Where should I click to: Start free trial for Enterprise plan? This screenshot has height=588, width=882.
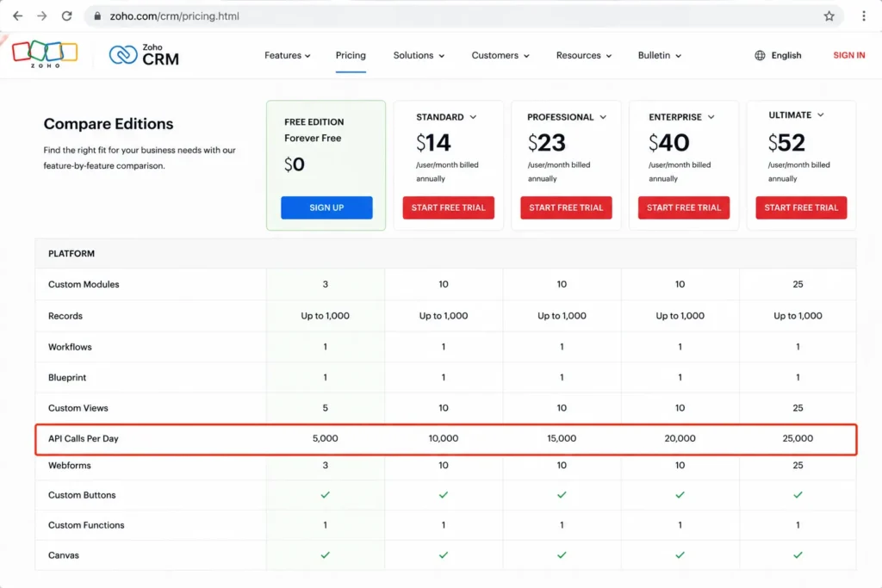coord(683,207)
